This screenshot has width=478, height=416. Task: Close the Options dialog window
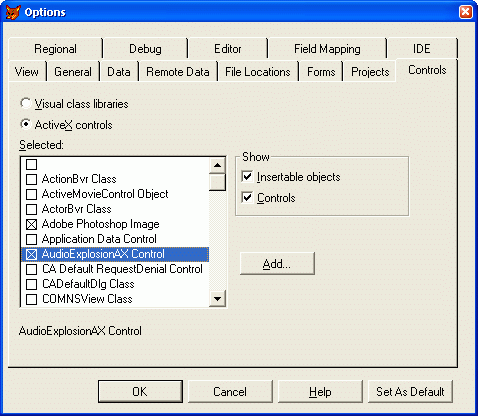(x=465, y=12)
